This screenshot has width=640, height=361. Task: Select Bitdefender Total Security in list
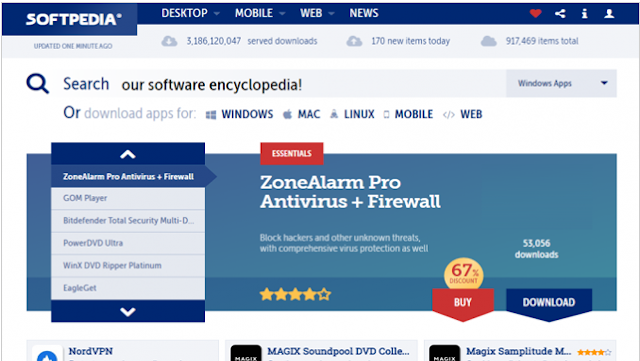tap(128, 221)
